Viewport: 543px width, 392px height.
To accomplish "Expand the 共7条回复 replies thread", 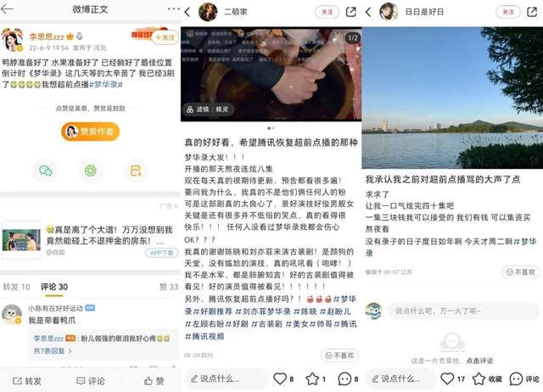I will [53, 350].
